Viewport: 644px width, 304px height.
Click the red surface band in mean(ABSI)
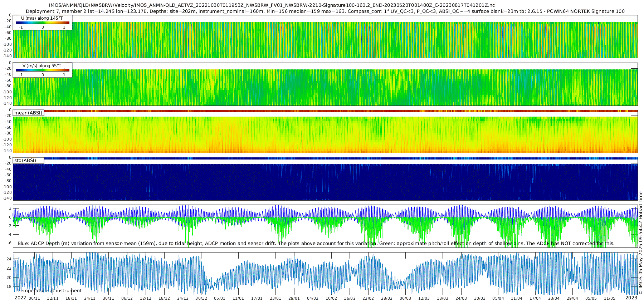pyautogui.click(x=341, y=111)
